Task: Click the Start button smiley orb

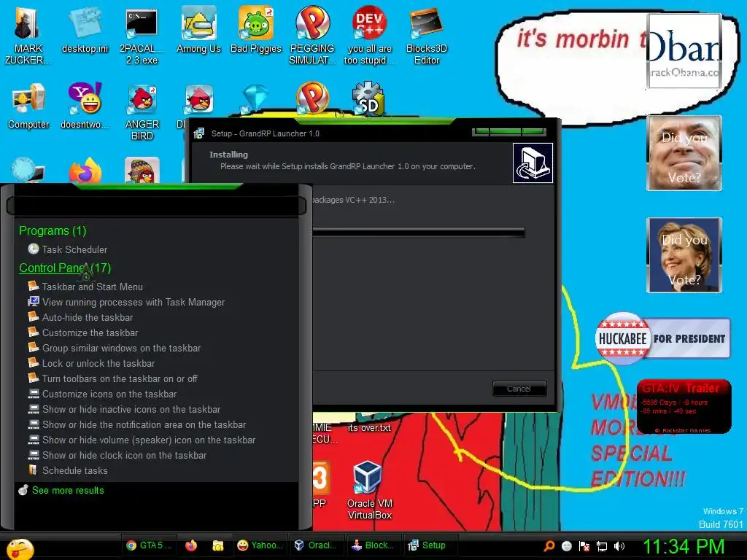Action: pos(20,548)
